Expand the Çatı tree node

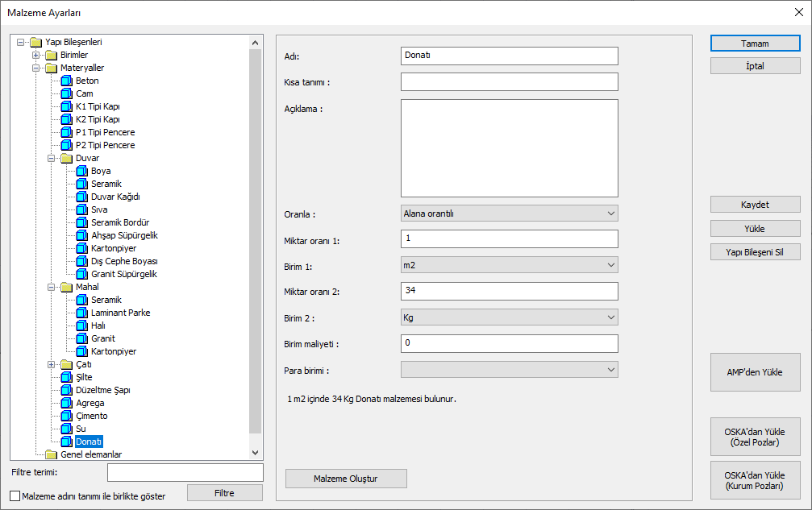(52, 364)
